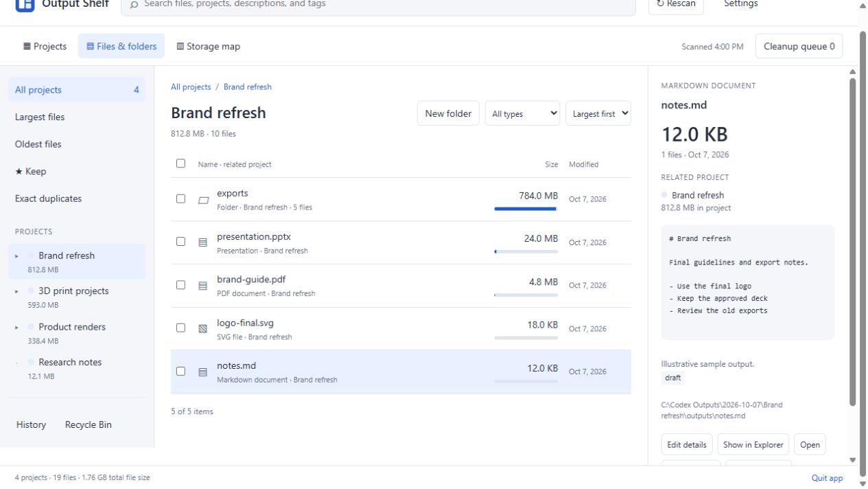The image size is (868, 489).
Task: Click the file icon next to presentation.pptx
Action: click(203, 242)
